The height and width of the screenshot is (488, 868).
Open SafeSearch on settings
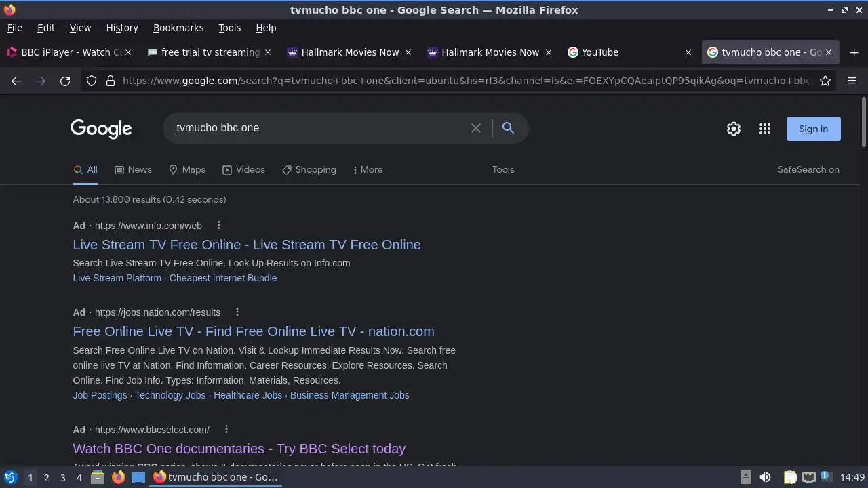tap(808, 169)
